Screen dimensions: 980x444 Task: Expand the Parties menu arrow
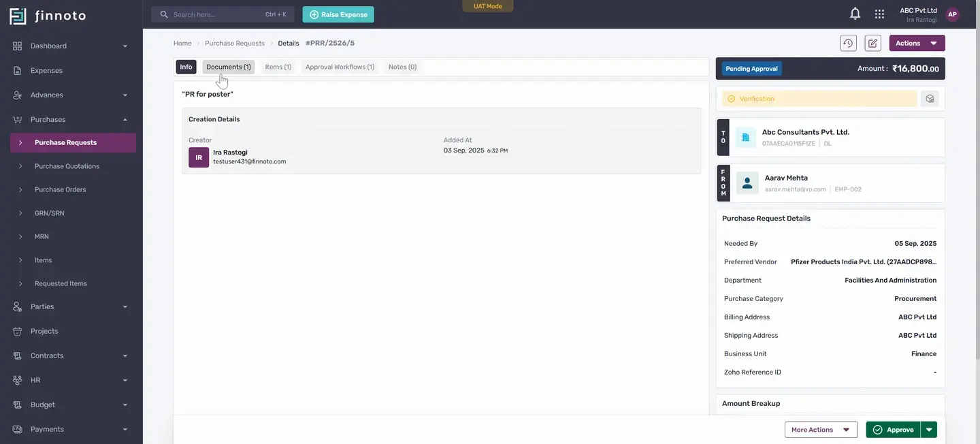125,306
